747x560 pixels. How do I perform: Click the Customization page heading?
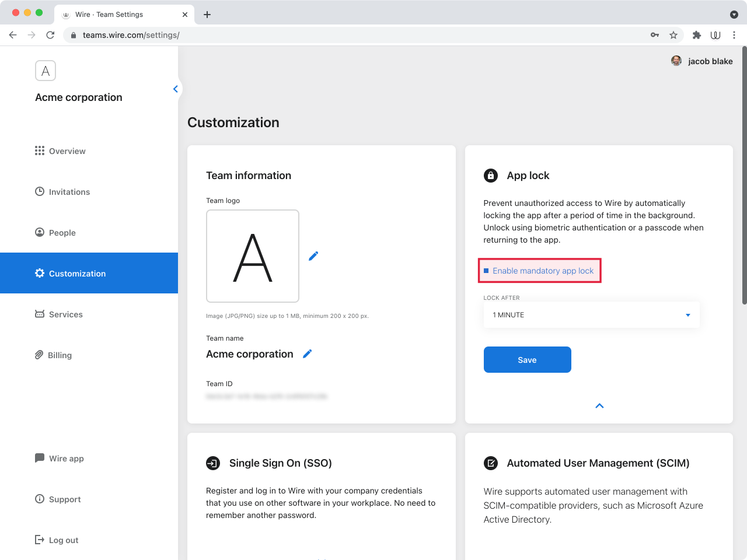[233, 123]
